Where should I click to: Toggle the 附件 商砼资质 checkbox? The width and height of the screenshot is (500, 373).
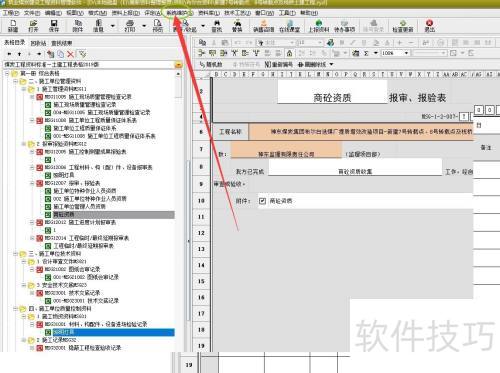[262, 201]
